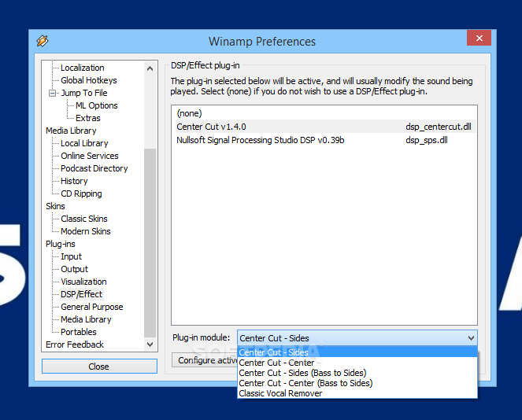
Task: Choose Center Cut - Sides from dropdown list
Action: [357, 352]
